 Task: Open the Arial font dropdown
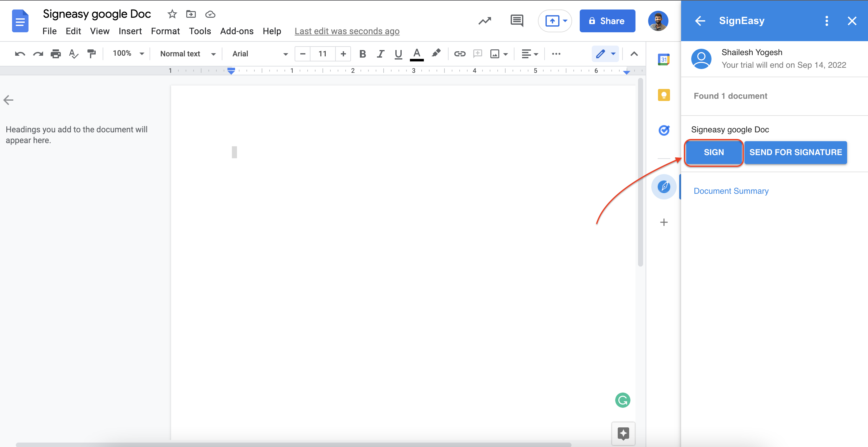260,54
